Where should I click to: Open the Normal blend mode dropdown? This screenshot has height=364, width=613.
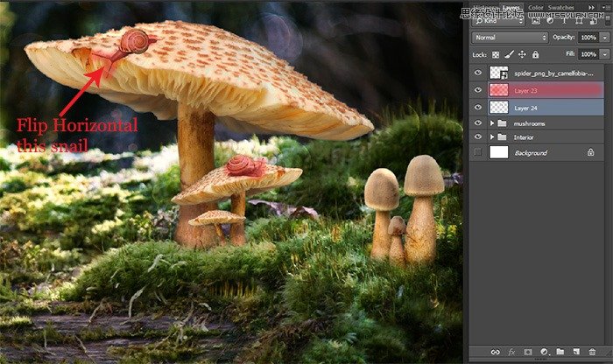click(x=510, y=38)
